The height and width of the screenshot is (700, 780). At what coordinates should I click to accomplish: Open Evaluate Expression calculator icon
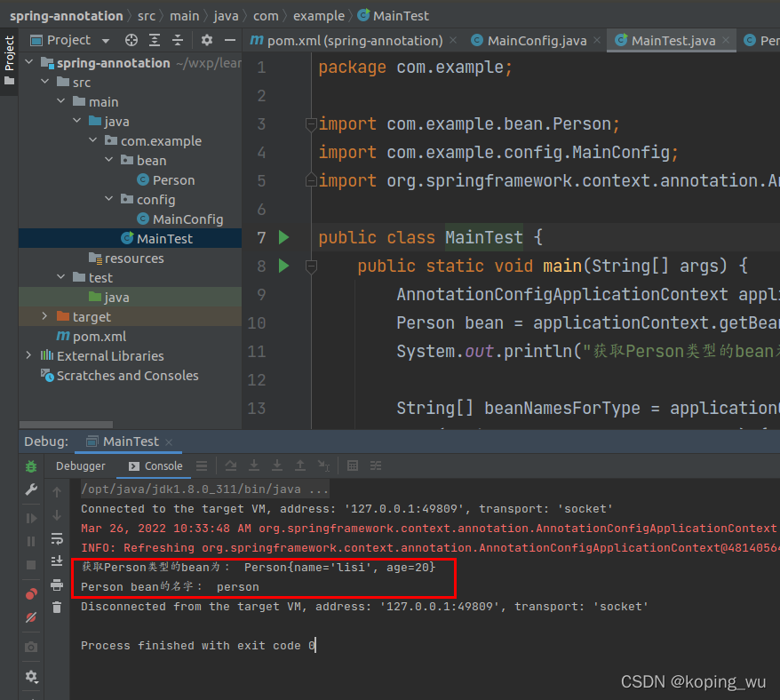pyautogui.click(x=353, y=465)
